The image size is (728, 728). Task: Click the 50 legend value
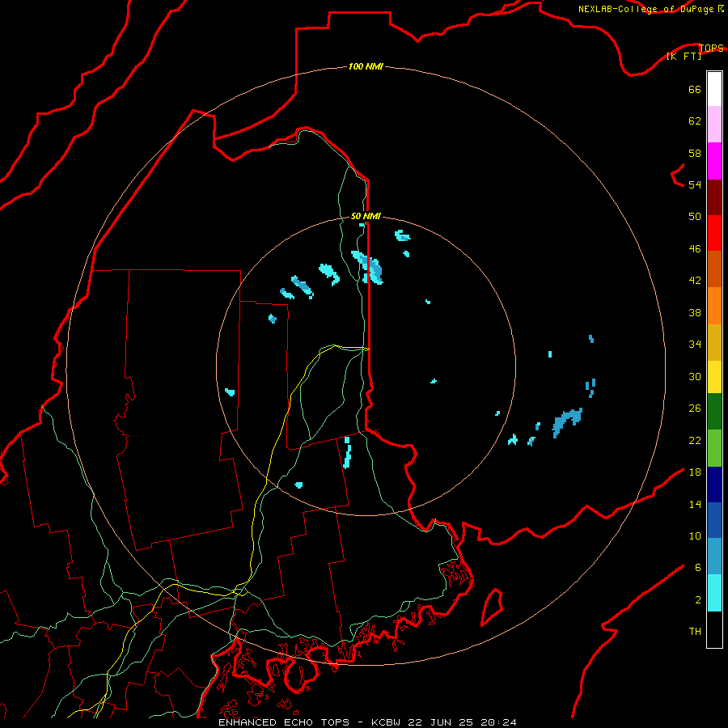coord(695,217)
